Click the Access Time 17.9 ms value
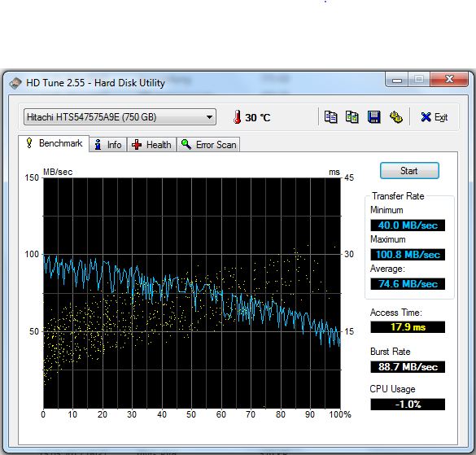Screen dimensions: 476x455 408,327
